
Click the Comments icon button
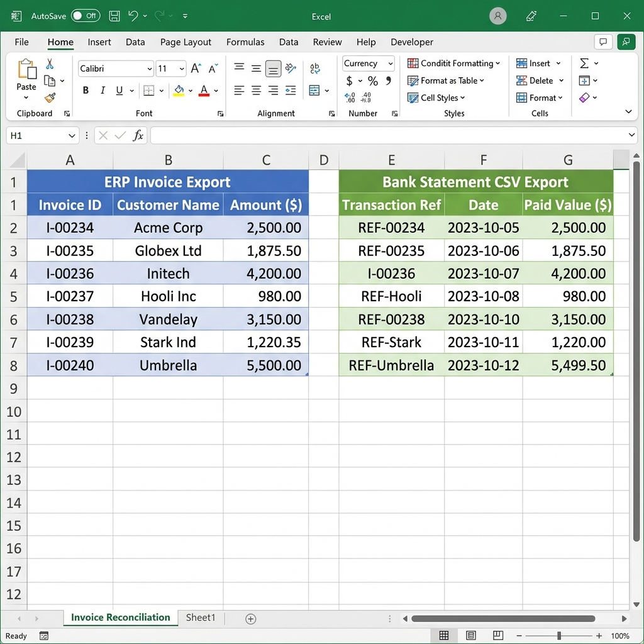(603, 42)
